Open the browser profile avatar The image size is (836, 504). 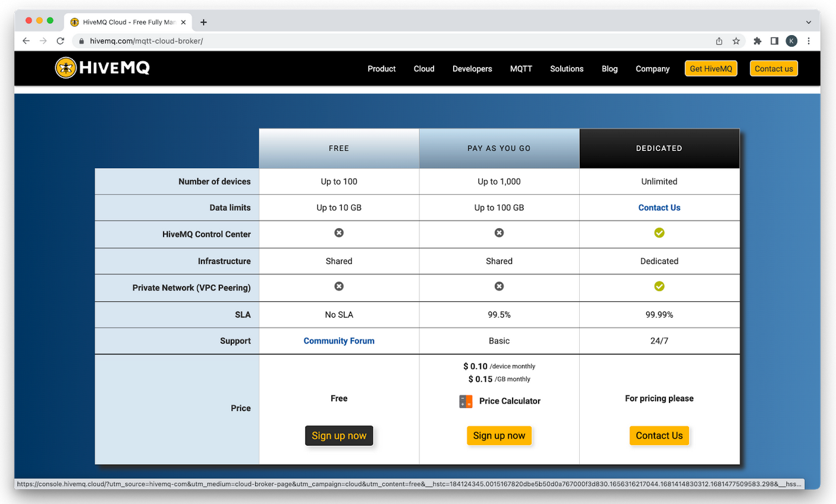(x=791, y=40)
